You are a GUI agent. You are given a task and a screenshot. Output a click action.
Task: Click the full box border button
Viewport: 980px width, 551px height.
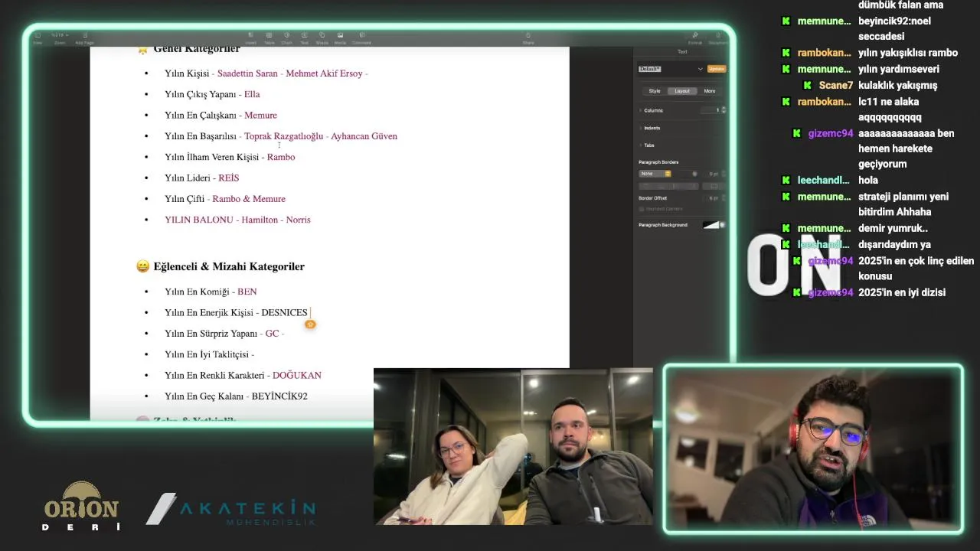(x=714, y=186)
